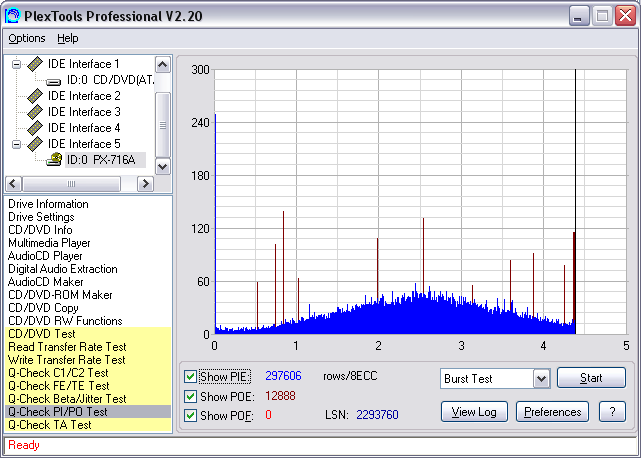Click the IDE Interface 4 chip icon

[x=35, y=128]
